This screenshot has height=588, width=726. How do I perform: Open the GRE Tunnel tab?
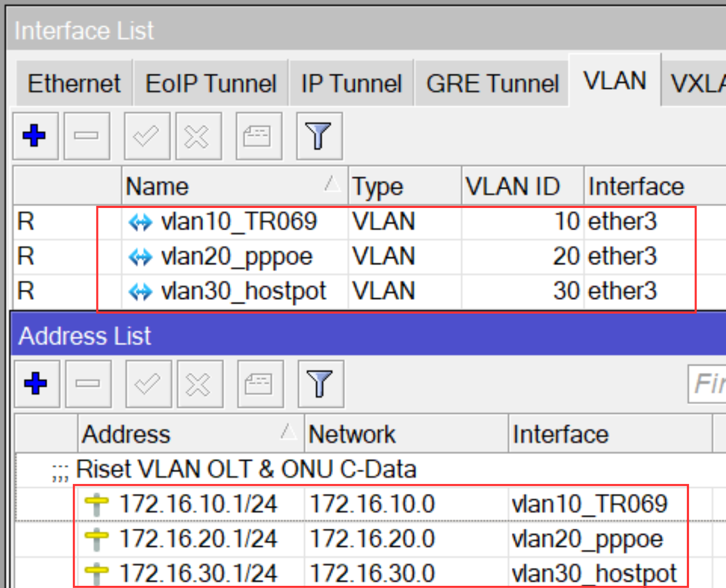(x=491, y=83)
